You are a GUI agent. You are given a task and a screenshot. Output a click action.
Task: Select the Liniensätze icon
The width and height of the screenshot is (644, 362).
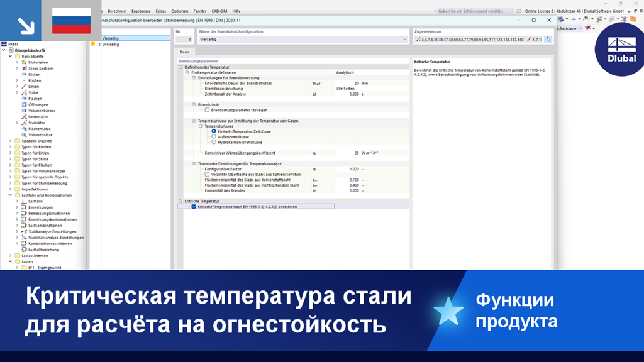tap(25, 116)
